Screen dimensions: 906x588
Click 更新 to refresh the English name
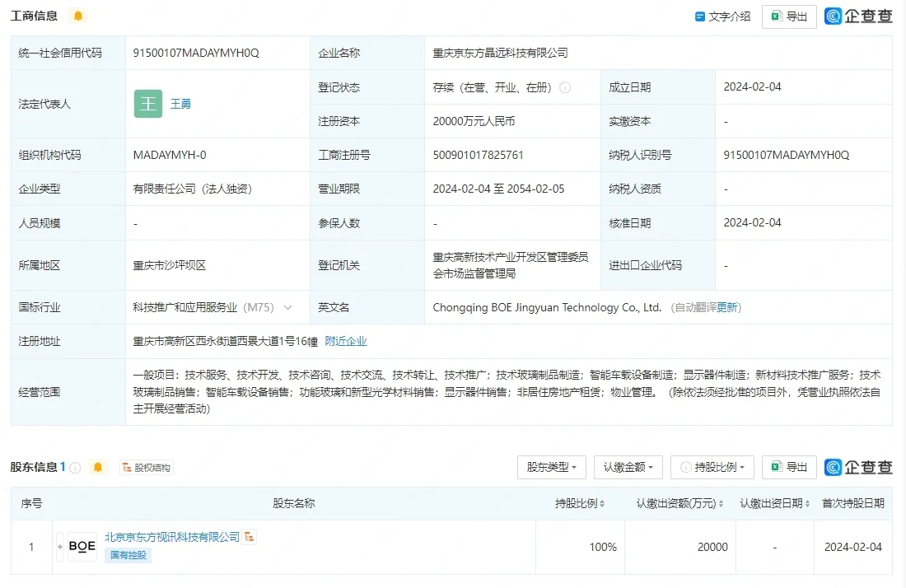coord(727,307)
